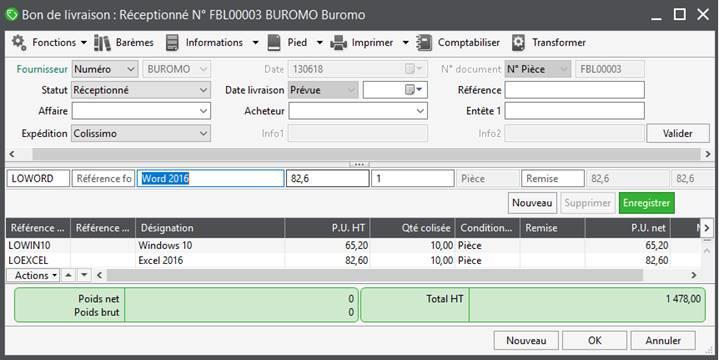
Task: Click Nouveau button above the line table
Action: point(532,203)
